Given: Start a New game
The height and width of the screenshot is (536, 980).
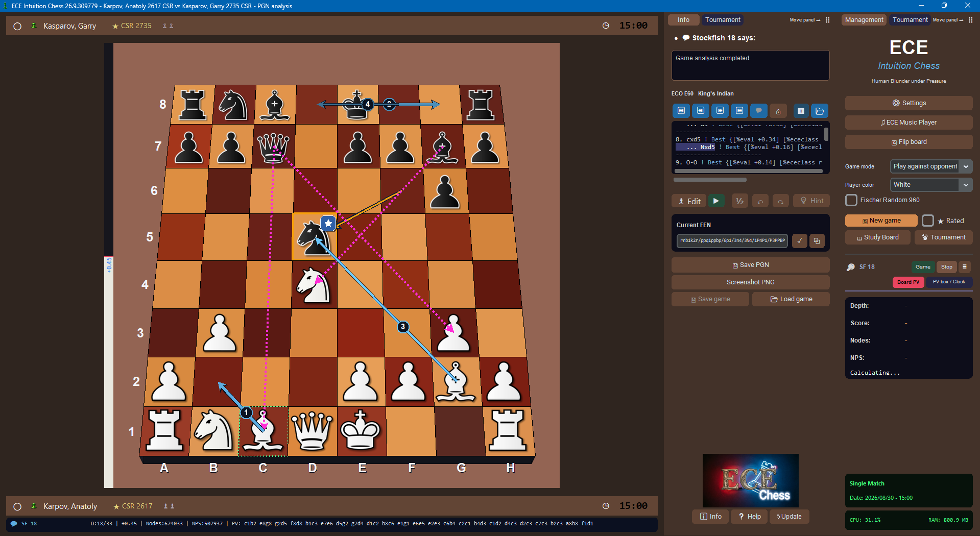Looking at the screenshot, I should [881, 221].
